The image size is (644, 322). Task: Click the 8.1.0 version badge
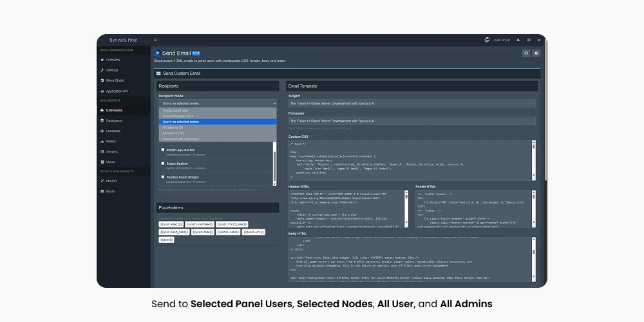196,53
